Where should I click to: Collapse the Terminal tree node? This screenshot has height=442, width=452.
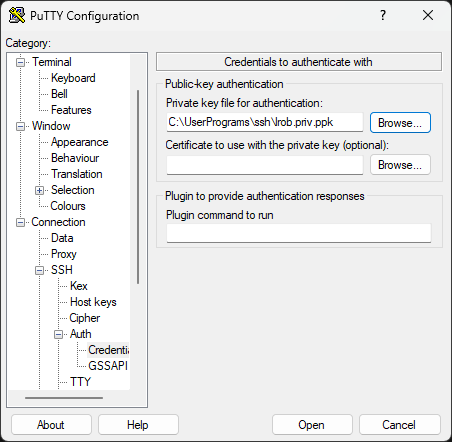(20, 62)
